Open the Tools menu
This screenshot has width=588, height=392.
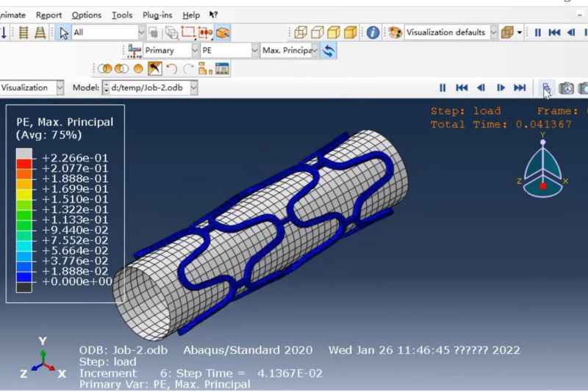coord(122,15)
